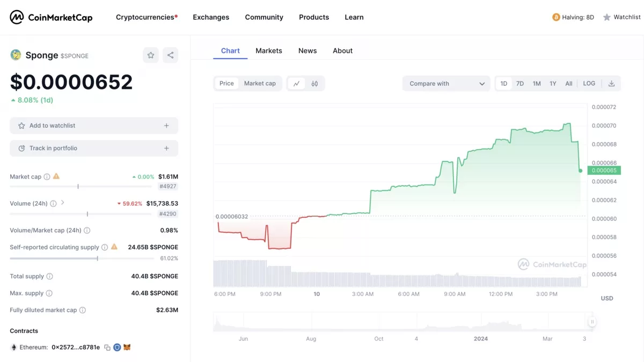Click the #4927 market cap rank badge
The height and width of the screenshot is (362, 644).
[x=169, y=187]
